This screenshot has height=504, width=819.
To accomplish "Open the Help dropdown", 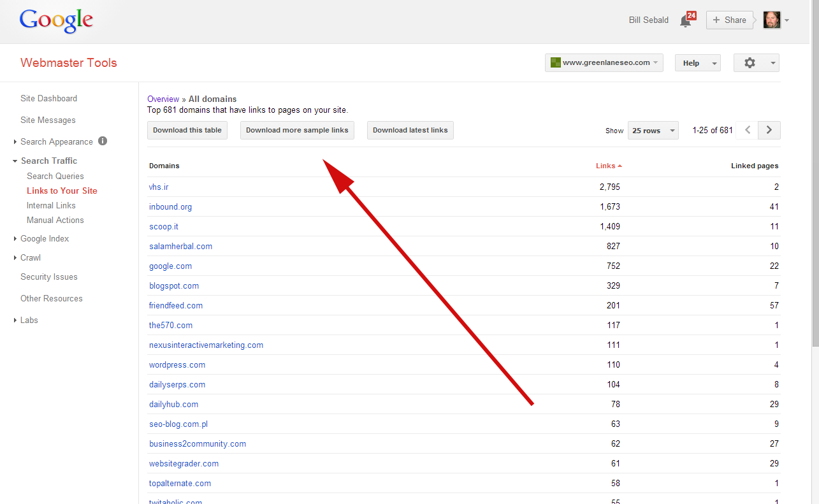I will 698,63.
